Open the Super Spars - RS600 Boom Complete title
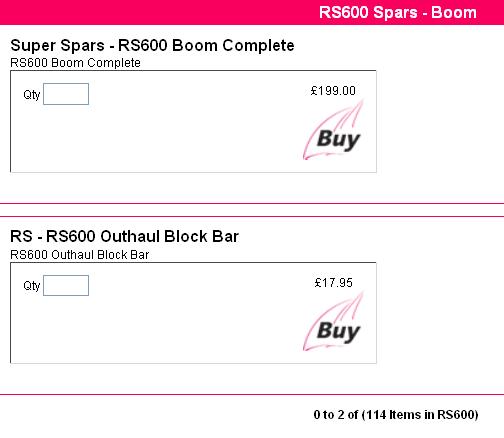 pyautogui.click(x=152, y=46)
